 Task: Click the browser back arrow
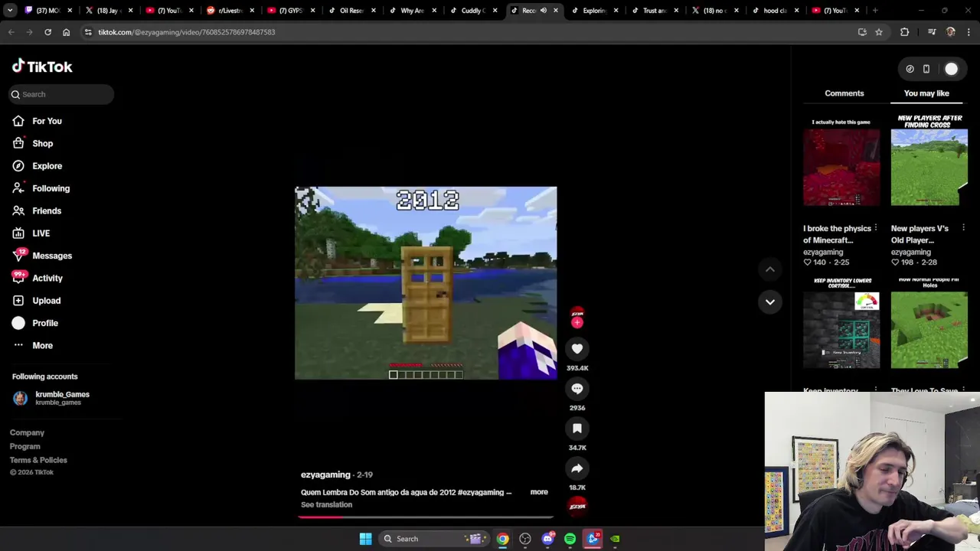(11, 32)
